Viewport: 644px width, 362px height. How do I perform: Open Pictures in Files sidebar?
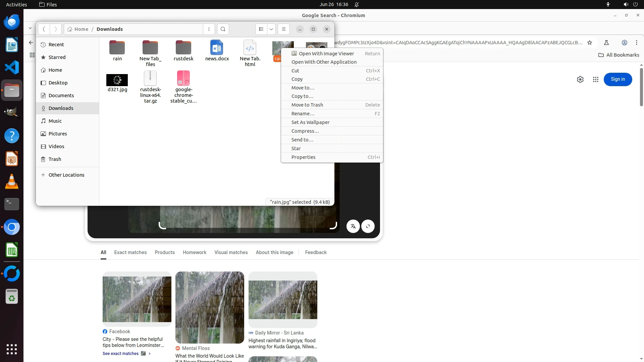pos(58,134)
